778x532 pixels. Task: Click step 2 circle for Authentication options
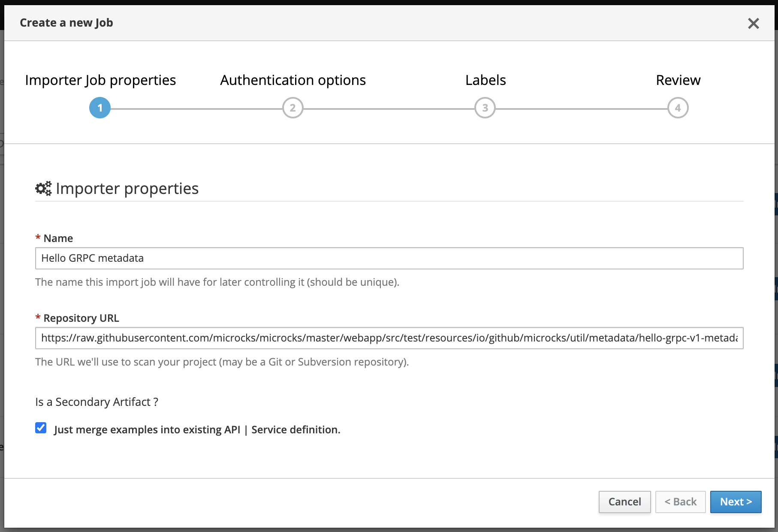click(293, 108)
